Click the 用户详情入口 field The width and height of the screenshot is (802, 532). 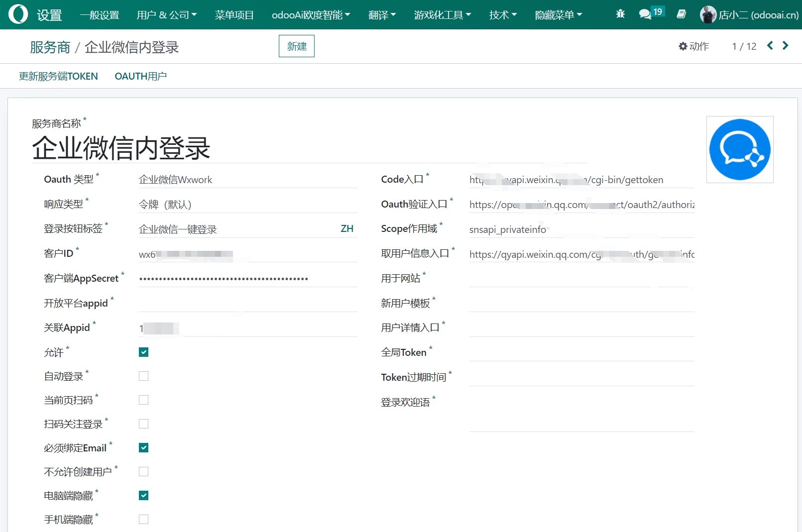coord(581,328)
